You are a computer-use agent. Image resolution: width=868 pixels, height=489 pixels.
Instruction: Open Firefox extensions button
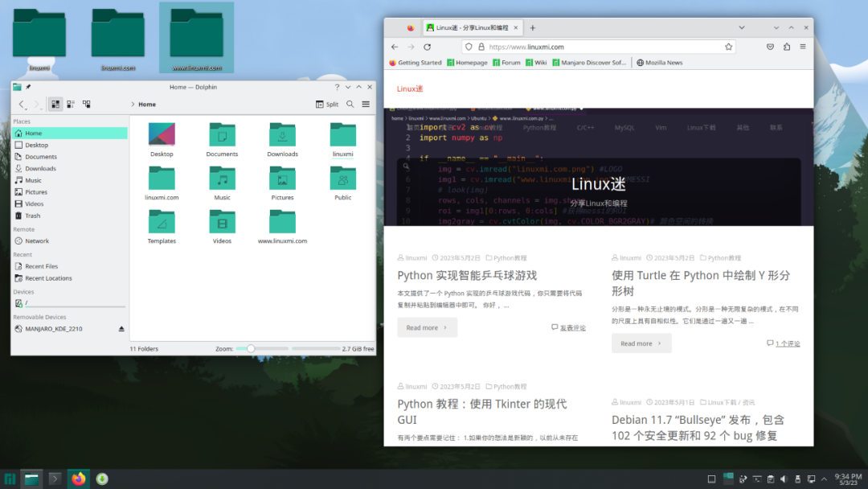[787, 47]
